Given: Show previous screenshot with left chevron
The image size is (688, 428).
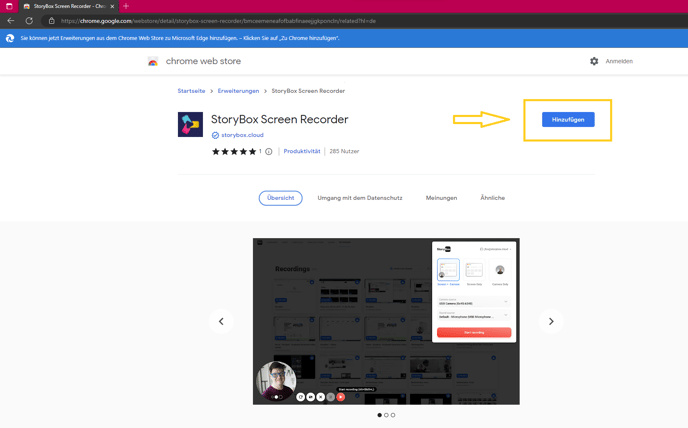Looking at the screenshot, I should pyautogui.click(x=221, y=321).
